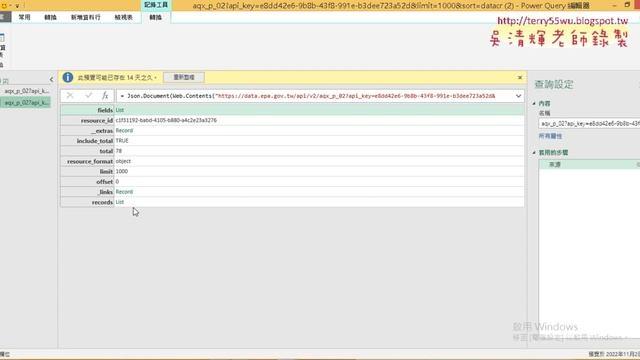
Task: Click the fx function icon
Action: pyautogui.click(x=105, y=96)
